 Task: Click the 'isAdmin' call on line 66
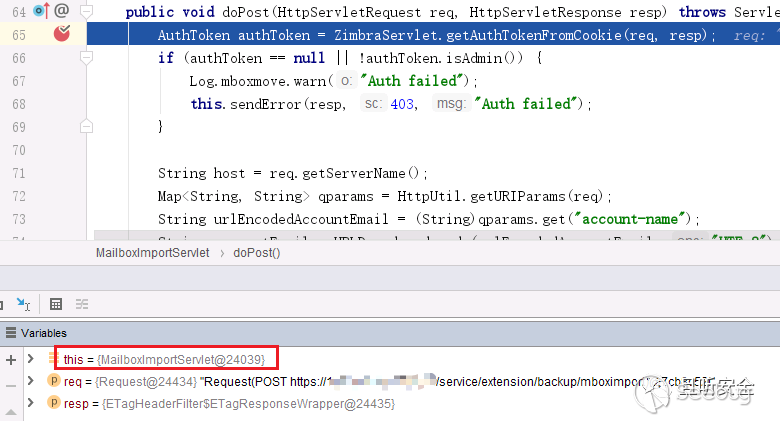click(475, 58)
